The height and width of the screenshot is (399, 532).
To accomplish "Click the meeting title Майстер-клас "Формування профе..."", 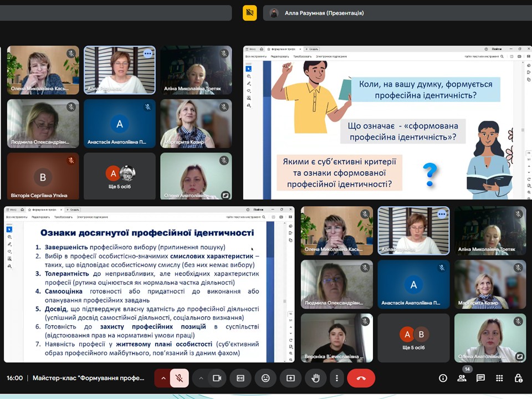I will coord(89,378).
